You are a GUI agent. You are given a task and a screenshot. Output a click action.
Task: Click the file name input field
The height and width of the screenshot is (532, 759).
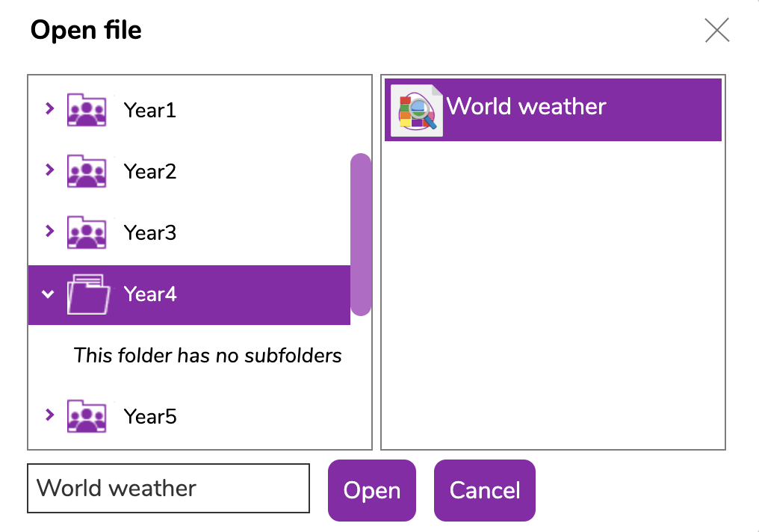tap(168, 489)
